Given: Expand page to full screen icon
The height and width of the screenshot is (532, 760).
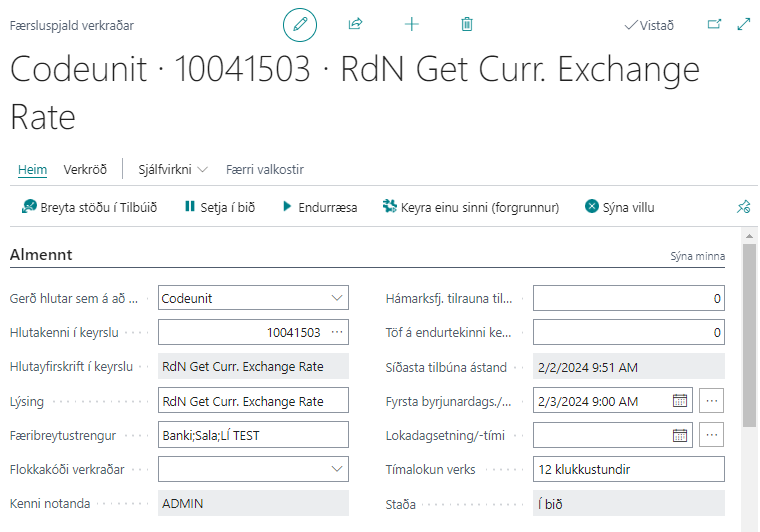Looking at the screenshot, I should click(744, 24).
